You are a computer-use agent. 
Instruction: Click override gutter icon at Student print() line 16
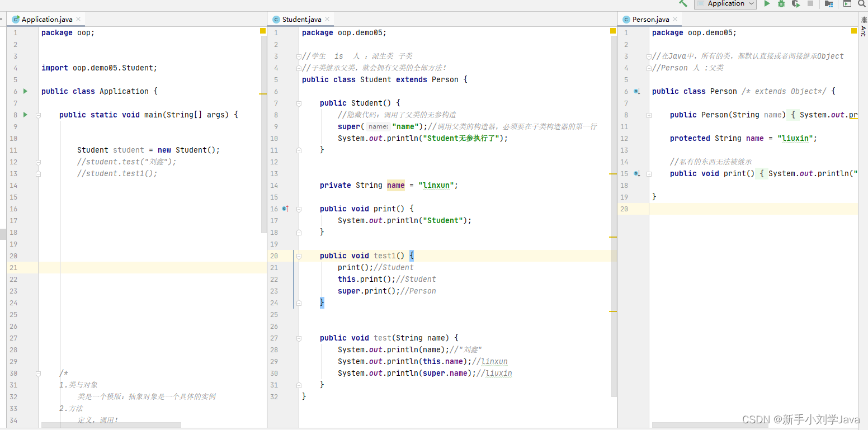[285, 209]
